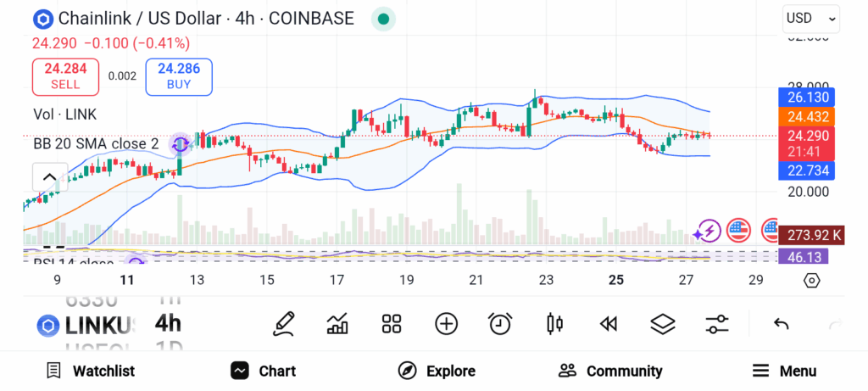Open the Watchlist tab
Viewport: 868px width, 391px height.
click(91, 371)
